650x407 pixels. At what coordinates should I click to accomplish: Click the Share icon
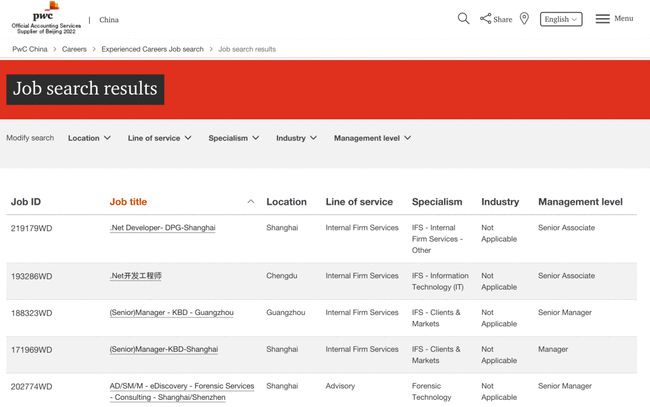pos(485,19)
